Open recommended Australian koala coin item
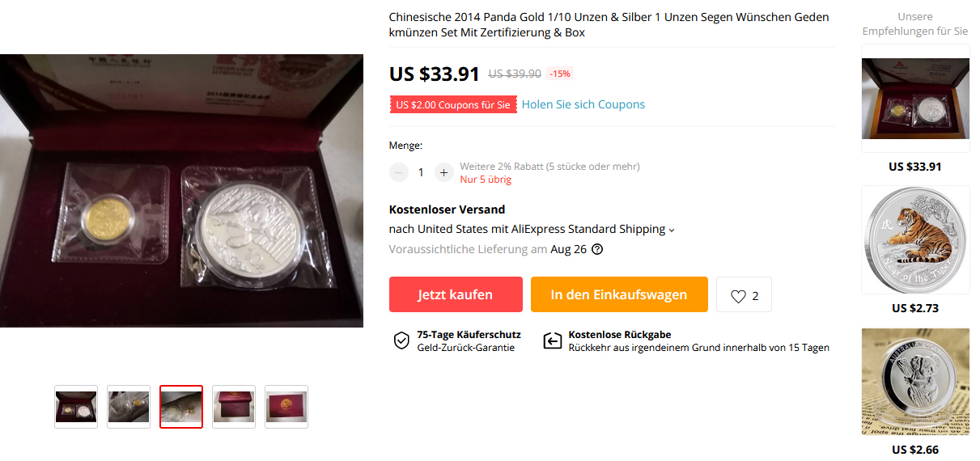Screen dimensions: 980x461 [x=915, y=382]
